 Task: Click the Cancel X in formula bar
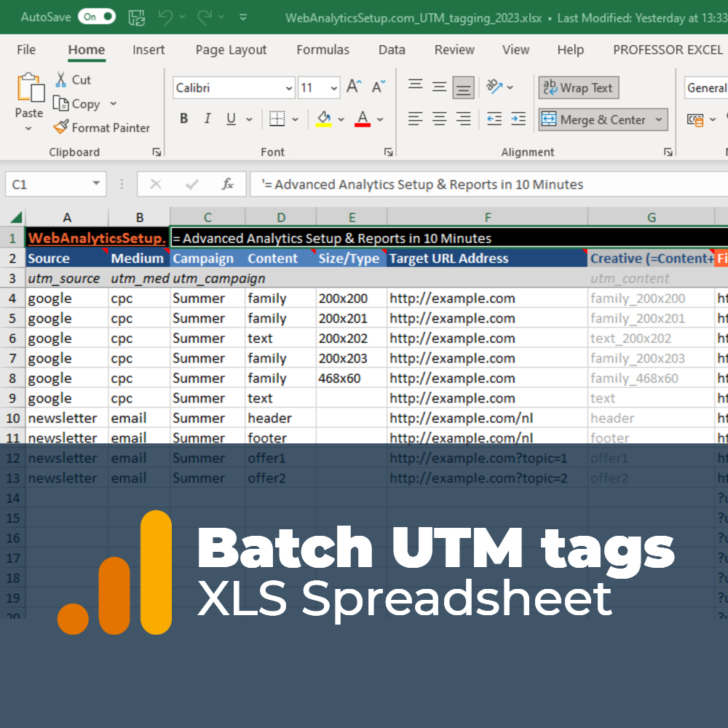point(156,184)
